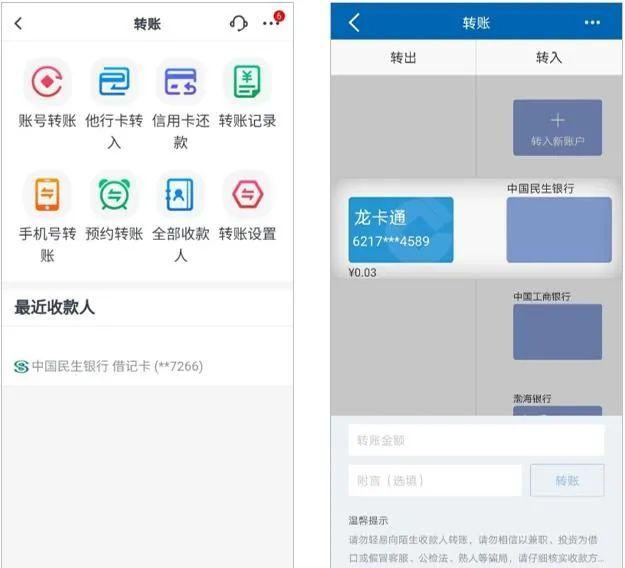Open more options with red badge
The width and height of the screenshot is (625, 568).
[x=273, y=22]
